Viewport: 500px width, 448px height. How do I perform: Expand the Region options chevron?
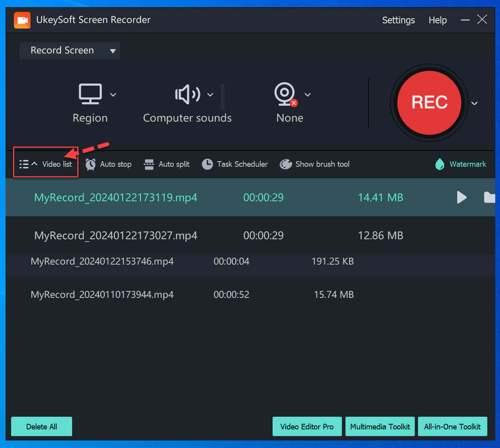[113, 95]
